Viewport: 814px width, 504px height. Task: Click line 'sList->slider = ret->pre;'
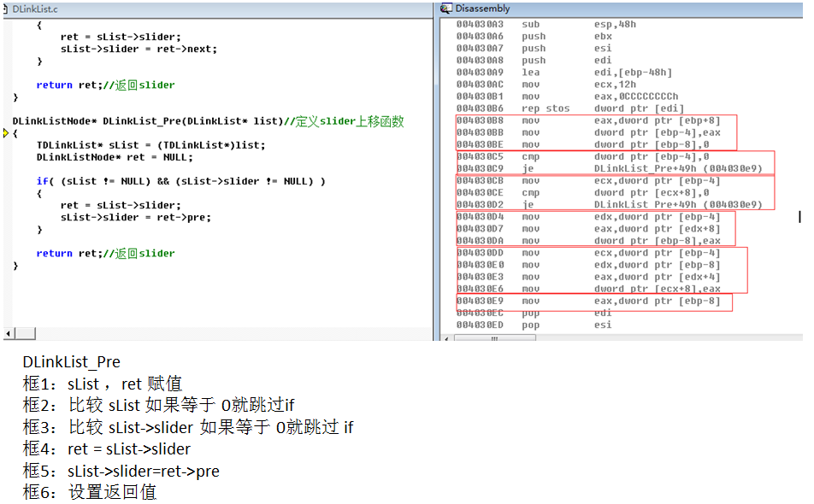pos(135,217)
